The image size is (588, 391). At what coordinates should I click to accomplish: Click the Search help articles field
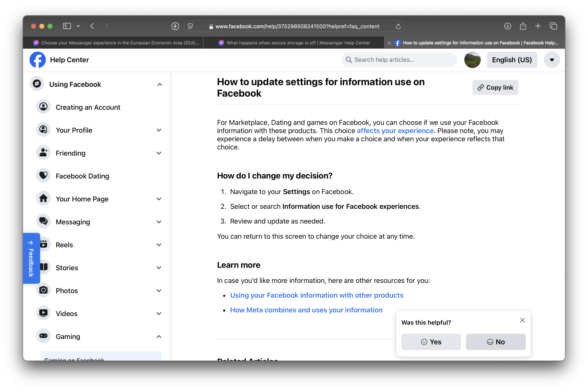[399, 60]
